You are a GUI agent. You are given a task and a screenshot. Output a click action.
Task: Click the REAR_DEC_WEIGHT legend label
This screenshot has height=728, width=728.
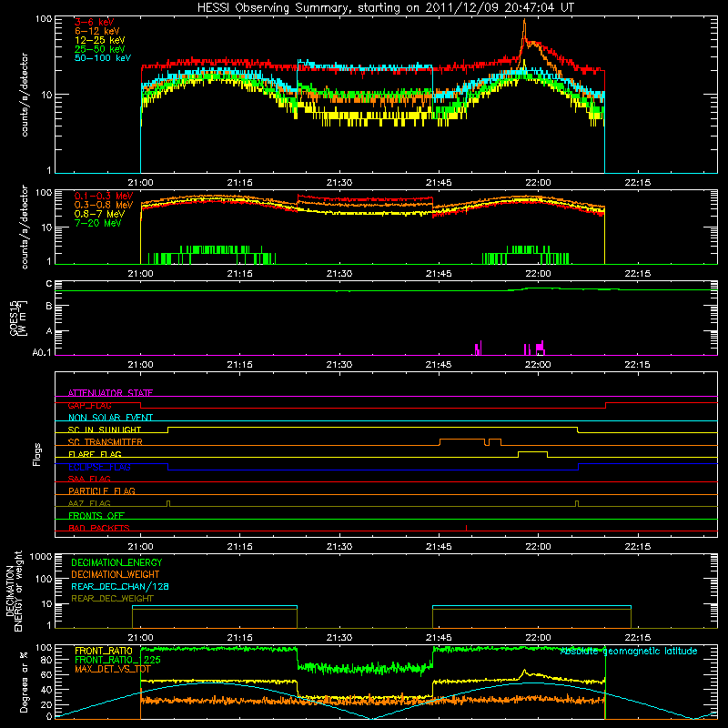click(x=112, y=599)
